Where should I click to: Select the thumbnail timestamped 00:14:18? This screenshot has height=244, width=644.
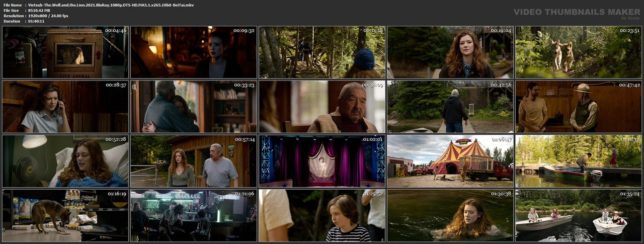pos(322,52)
